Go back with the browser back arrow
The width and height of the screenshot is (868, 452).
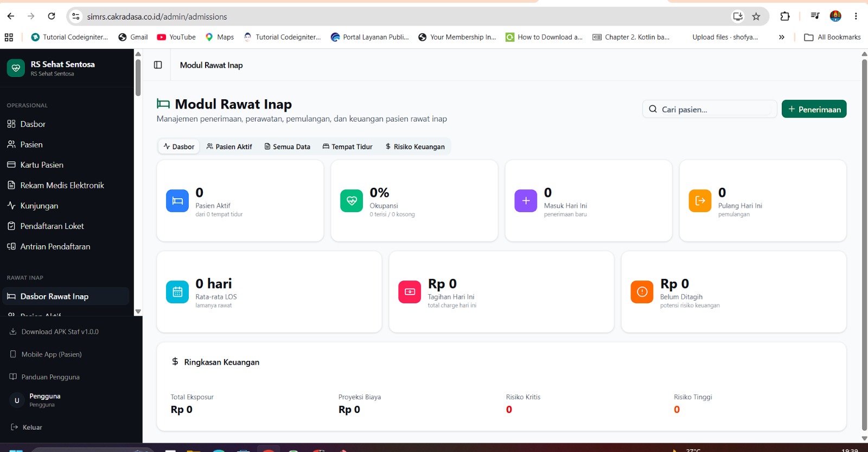coord(11,16)
